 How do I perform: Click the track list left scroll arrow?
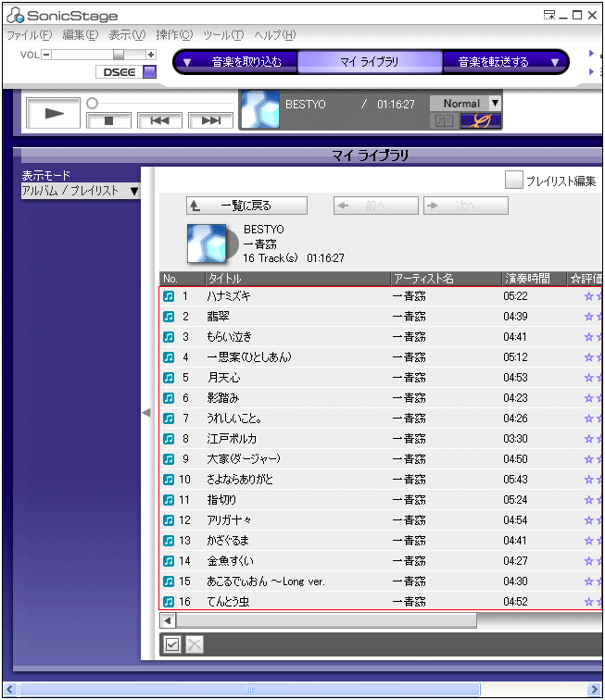coord(168,620)
